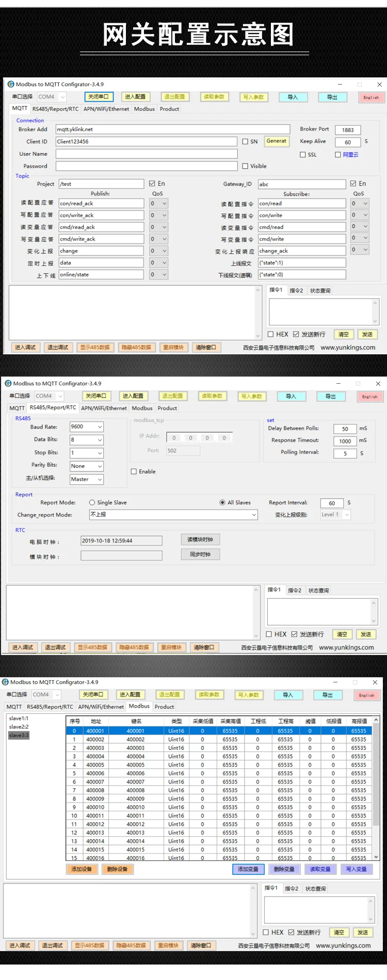Switch to RS485/Report/RTC tab in the MQTT-tab window
The image size is (387, 980).
56,109
